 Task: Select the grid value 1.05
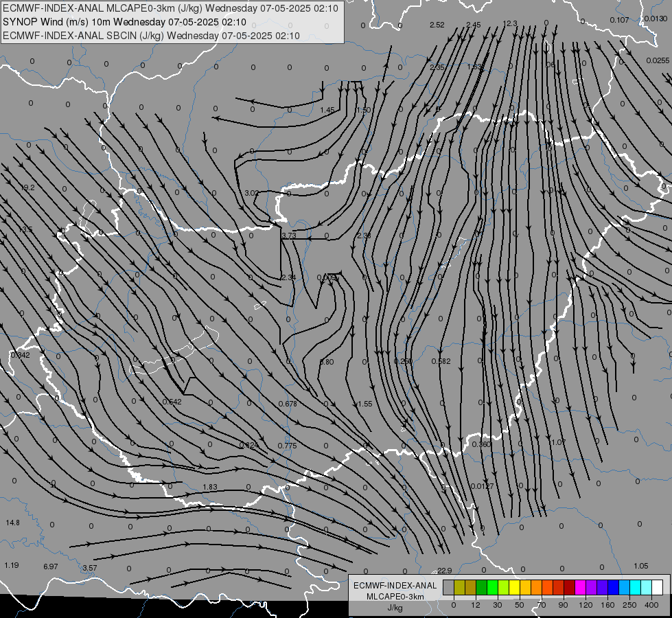click(x=640, y=566)
